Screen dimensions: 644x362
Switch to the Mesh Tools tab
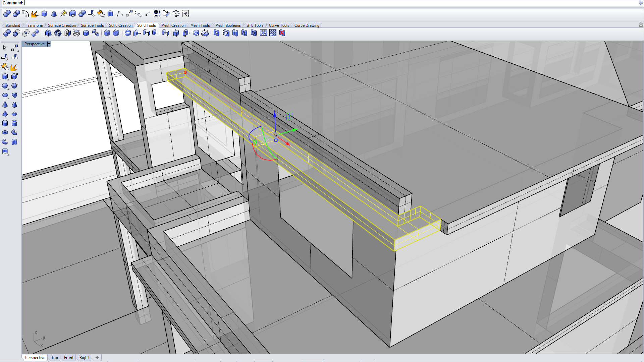200,25
